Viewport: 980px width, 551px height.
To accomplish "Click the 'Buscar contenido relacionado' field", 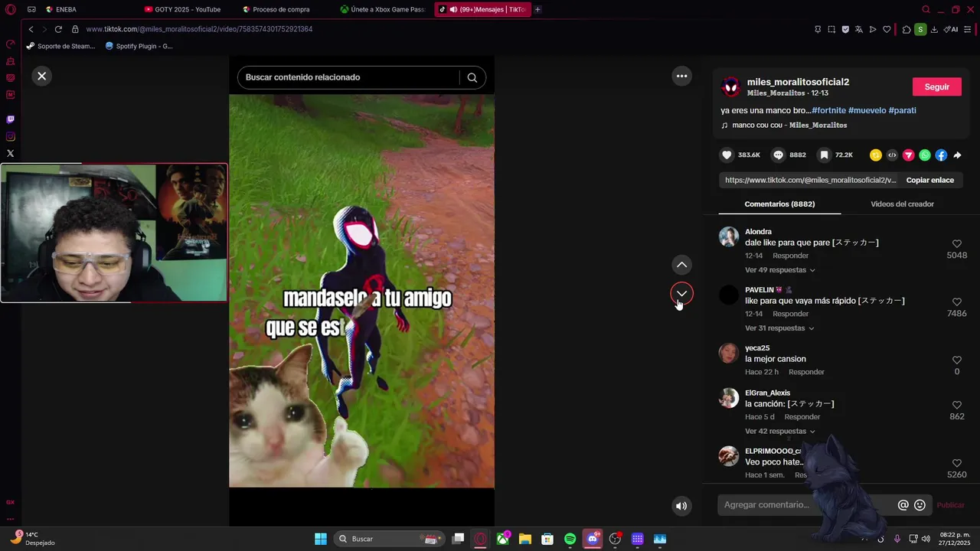I will [x=348, y=77].
